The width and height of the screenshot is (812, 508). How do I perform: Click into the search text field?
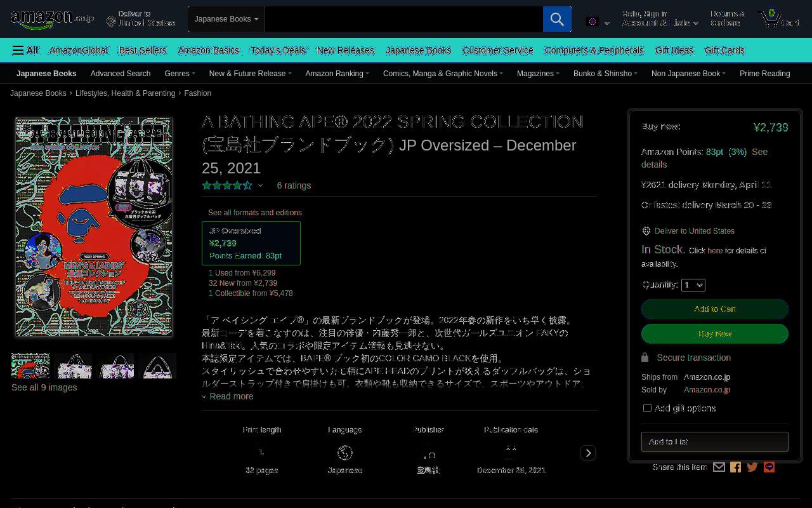[x=403, y=19]
